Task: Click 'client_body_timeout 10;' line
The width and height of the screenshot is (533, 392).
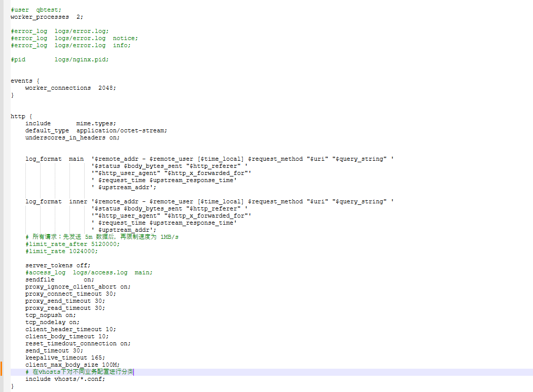Action: coord(67,337)
